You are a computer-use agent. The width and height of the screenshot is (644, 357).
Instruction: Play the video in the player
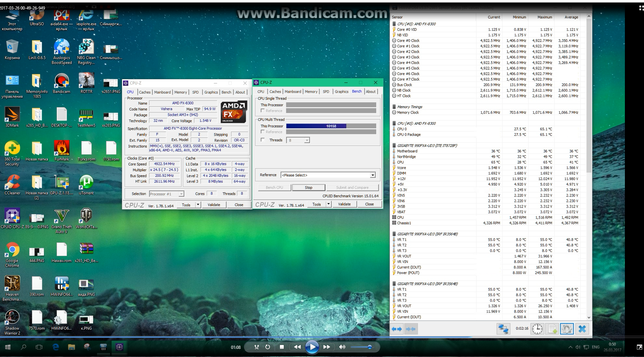pyautogui.click(x=312, y=347)
